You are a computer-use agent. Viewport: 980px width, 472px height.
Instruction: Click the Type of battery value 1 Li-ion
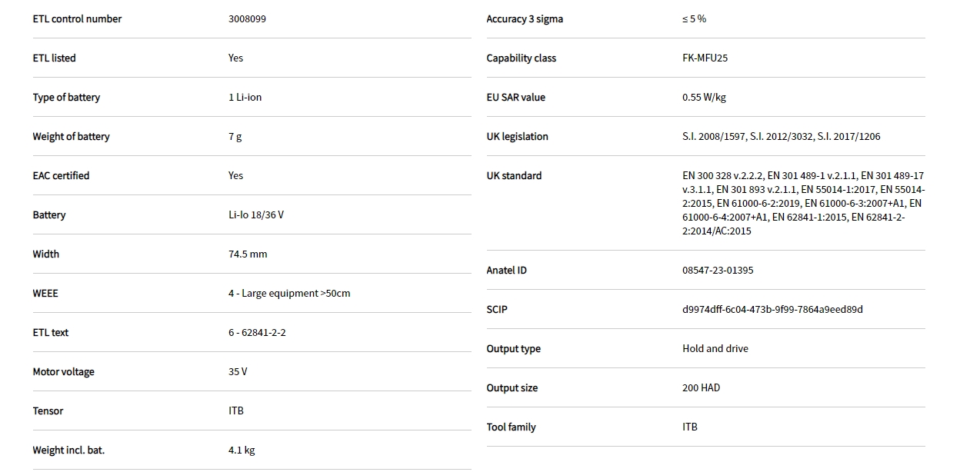[x=245, y=98]
